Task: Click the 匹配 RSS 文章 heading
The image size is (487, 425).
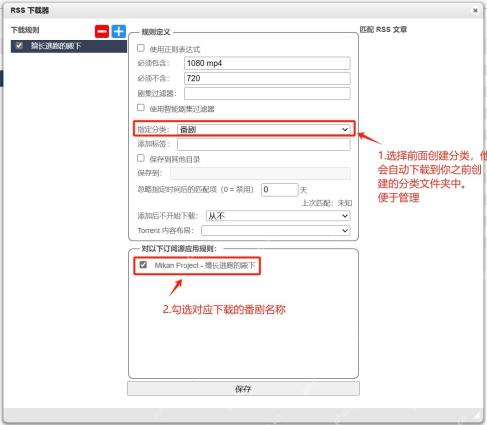Action: coord(383,30)
